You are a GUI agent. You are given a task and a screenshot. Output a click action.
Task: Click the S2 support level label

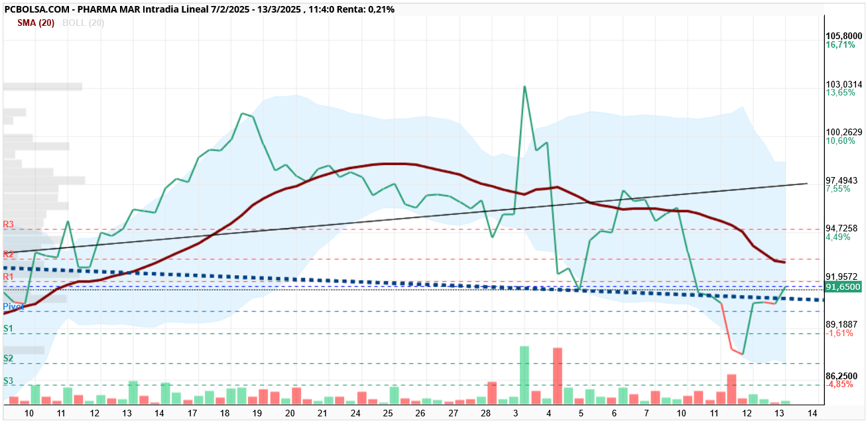9,358
